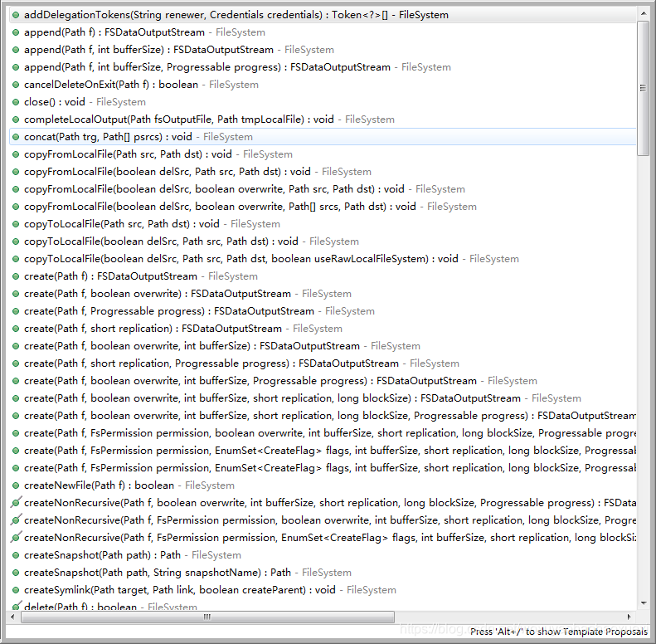Click the icon beside delete(Path f) : boolean
This screenshot has height=644, width=656.
pos(16,606)
